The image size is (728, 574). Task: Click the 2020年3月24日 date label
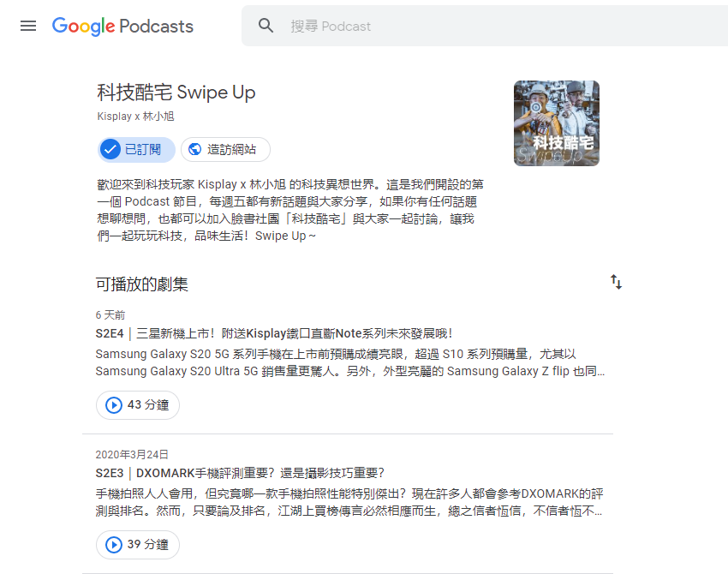[132, 454]
